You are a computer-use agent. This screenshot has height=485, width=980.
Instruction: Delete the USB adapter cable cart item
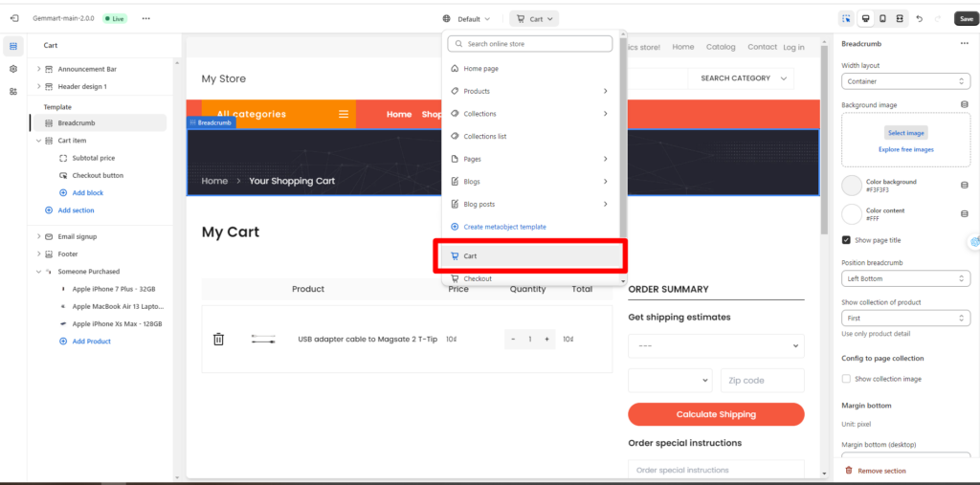click(218, 339)
